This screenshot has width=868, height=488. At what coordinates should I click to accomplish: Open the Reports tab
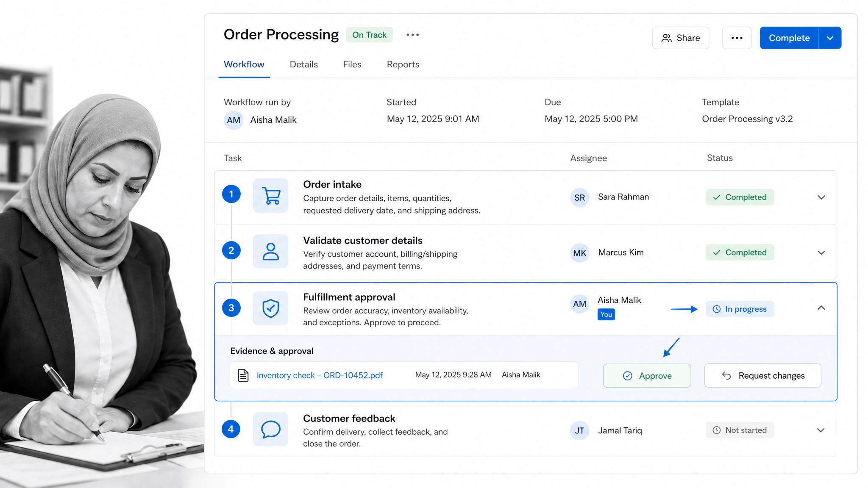(403, 64)
